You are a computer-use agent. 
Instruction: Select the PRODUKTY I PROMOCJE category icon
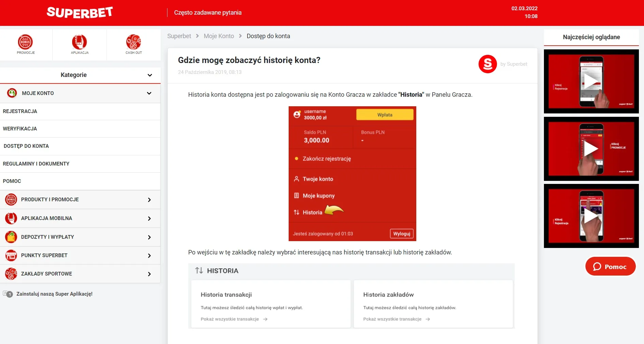(11, 200)
